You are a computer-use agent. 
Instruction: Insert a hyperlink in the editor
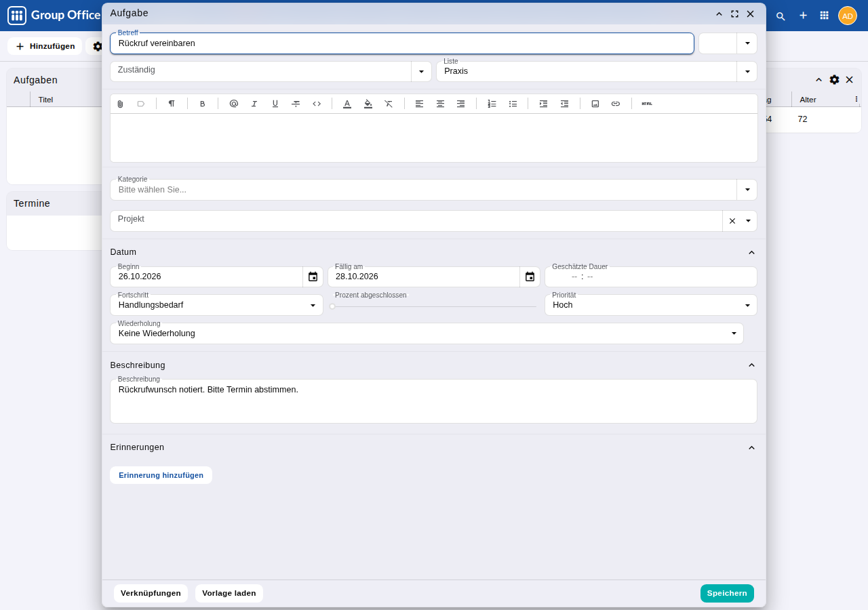tap(616, 104)
